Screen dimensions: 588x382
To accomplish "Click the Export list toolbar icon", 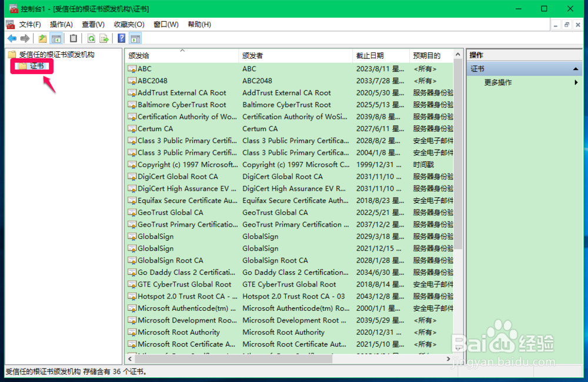I will click(104, 38).
